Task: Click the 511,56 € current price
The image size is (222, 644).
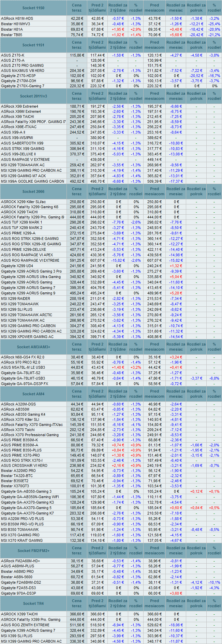Action: pyautogui.click(x=77, y=625)
